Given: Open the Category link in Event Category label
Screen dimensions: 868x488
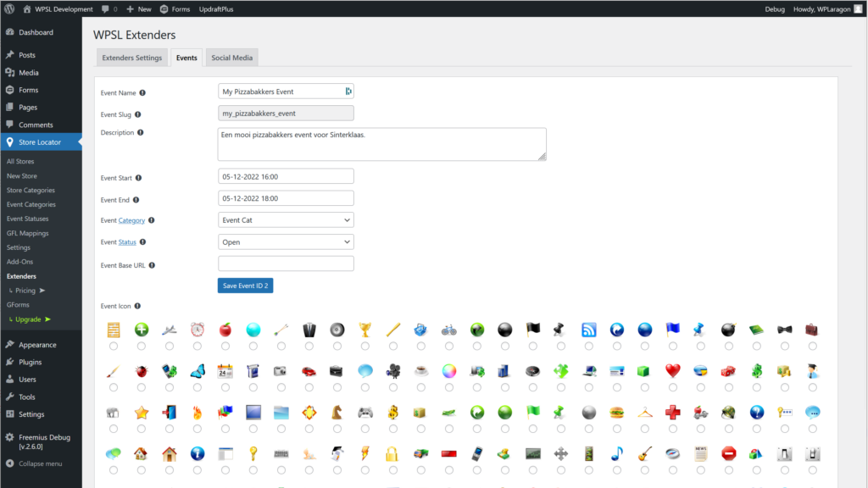Looking at the screenshot, I should [x=131, y=220].
